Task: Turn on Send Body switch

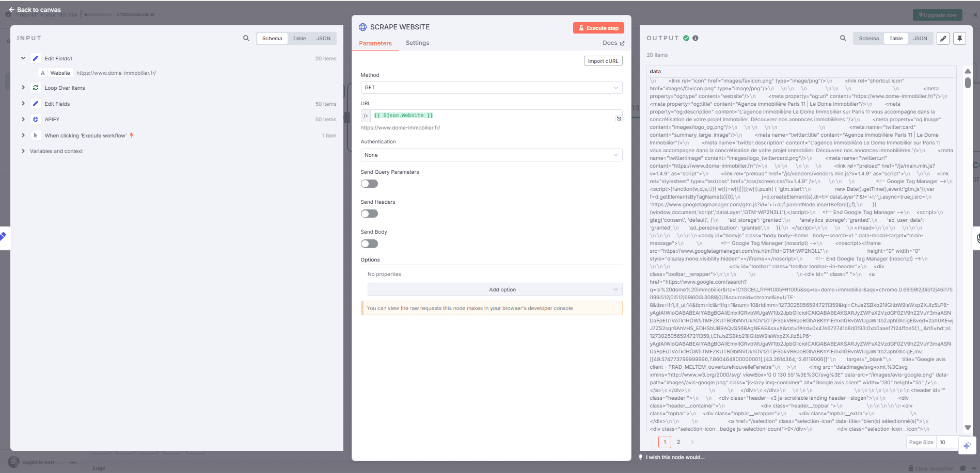Action: [x=370, y=243]
